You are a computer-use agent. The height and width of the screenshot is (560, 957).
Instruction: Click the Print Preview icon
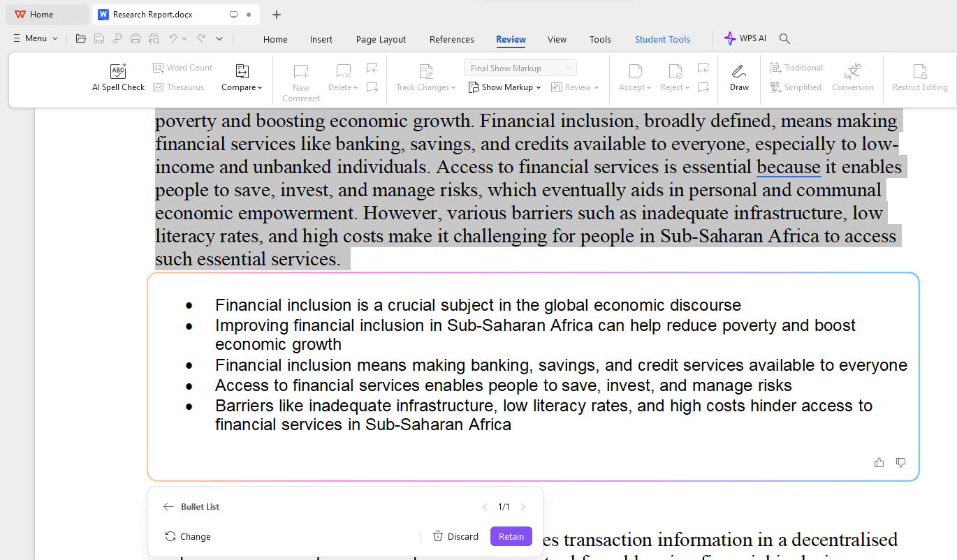pyautogui.click(x=154, y=38)
